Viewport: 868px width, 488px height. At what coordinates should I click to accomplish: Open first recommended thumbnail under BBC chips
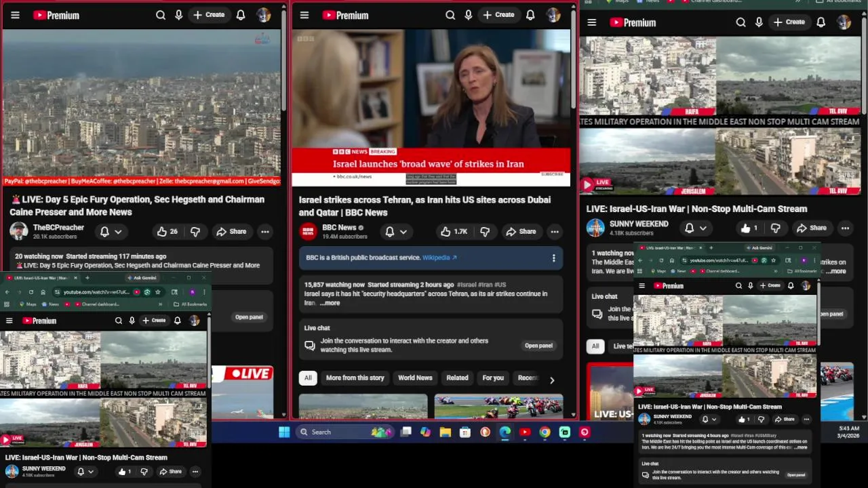(x=363, y=406)
